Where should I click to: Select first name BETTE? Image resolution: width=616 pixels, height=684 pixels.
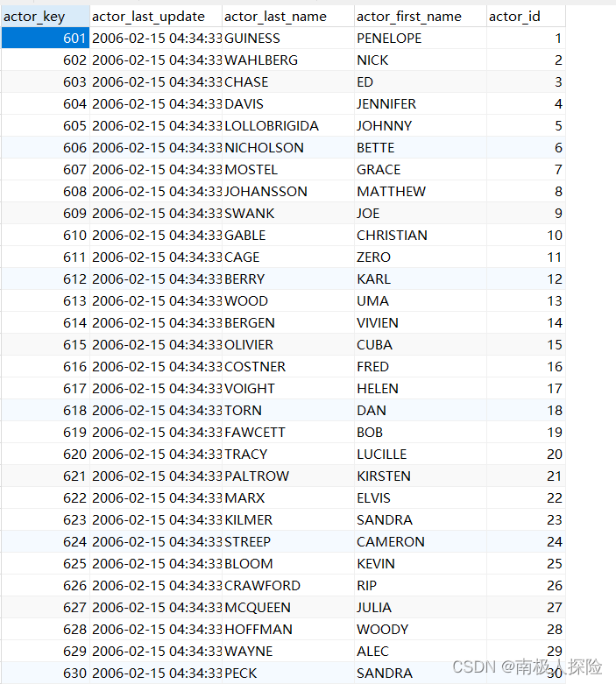point(375,147)
